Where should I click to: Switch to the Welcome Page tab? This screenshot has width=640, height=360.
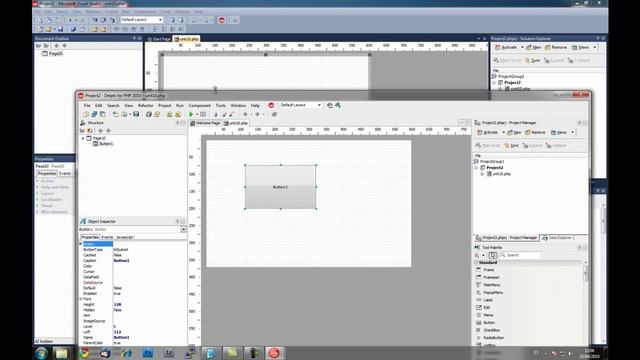coord(205,123)
